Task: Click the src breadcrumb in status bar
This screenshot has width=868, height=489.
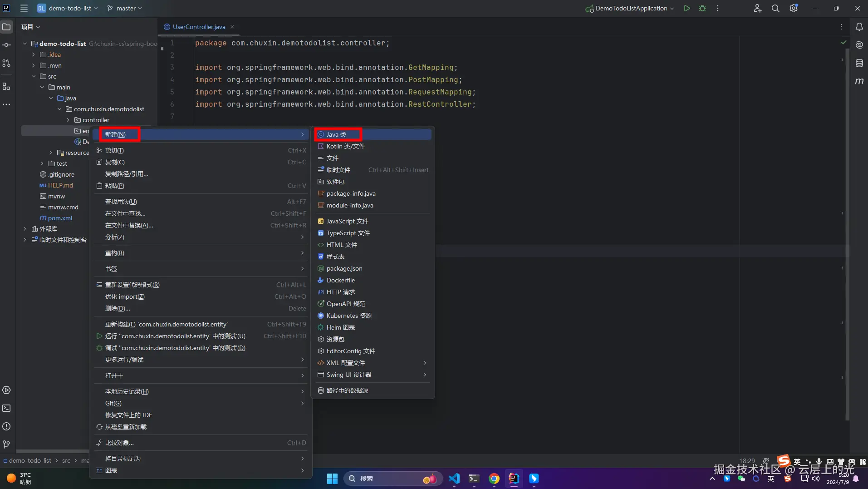Action: 66,460
